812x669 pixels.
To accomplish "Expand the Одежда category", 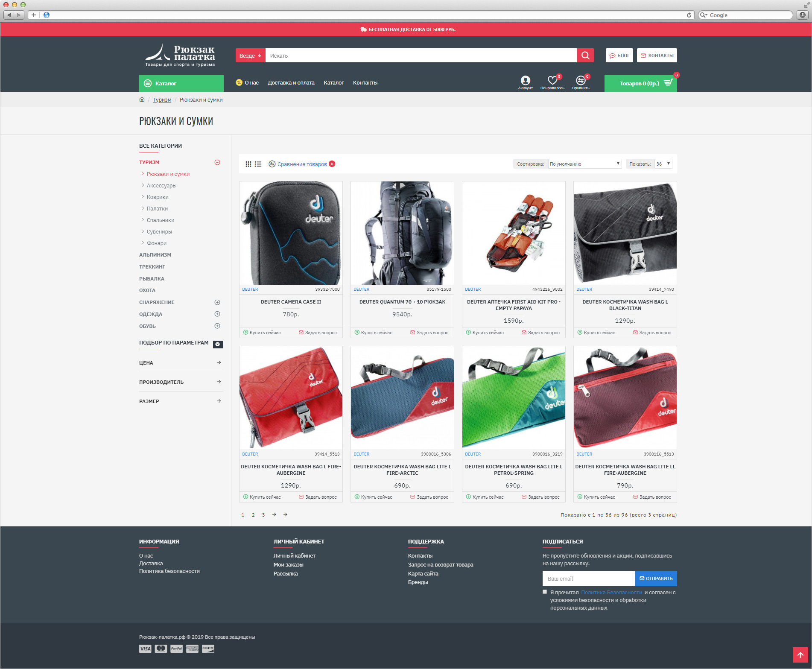I will (x=217, y=314).
